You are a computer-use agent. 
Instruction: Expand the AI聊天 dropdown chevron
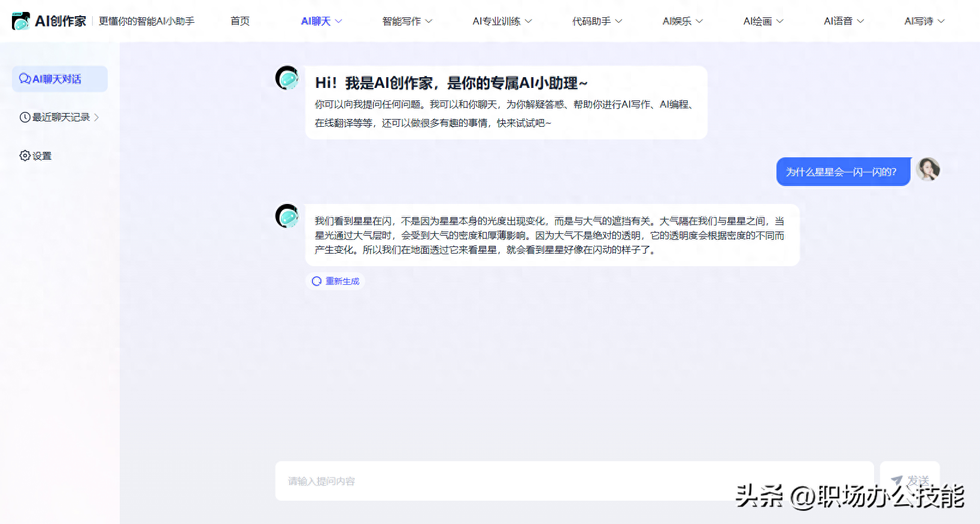pyautogui.click(x=338, y=21)
